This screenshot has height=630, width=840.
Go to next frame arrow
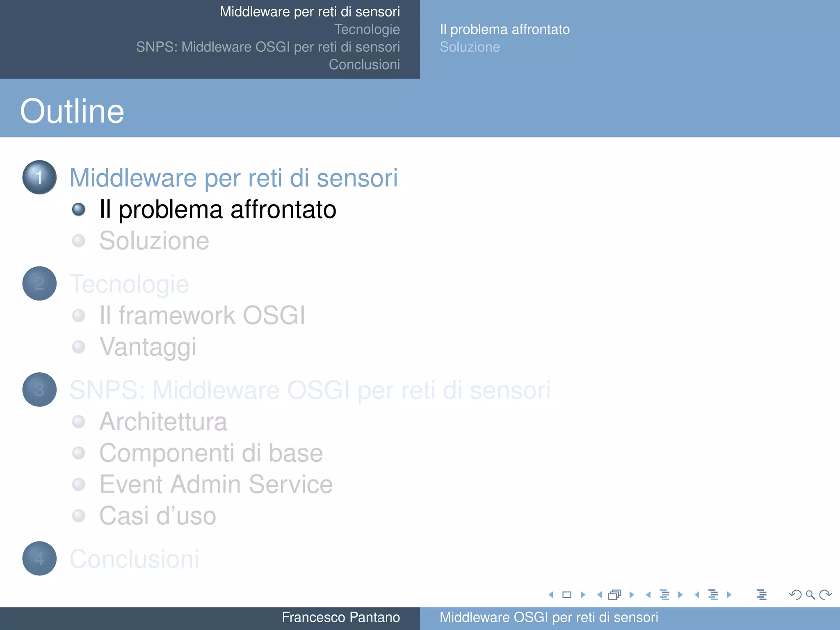pos(632,595)
